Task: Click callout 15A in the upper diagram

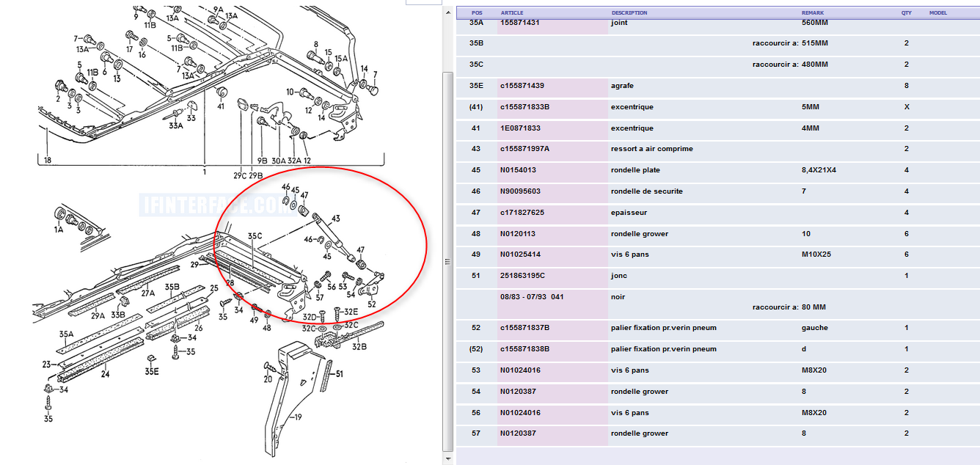Action: [x=341, y=59]
